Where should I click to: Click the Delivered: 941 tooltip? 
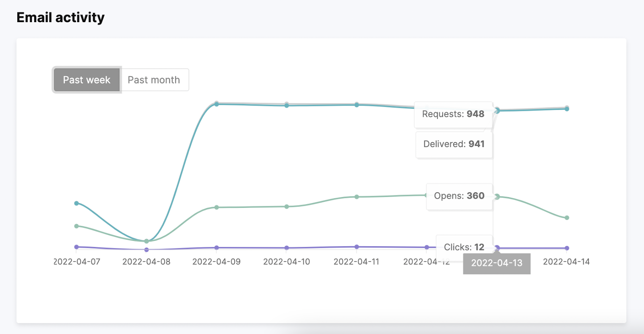tap(454, 144)
